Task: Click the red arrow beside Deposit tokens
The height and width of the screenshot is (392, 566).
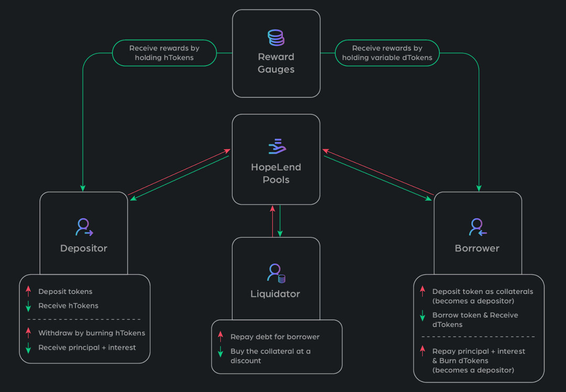Action: (x=28, y=291)
